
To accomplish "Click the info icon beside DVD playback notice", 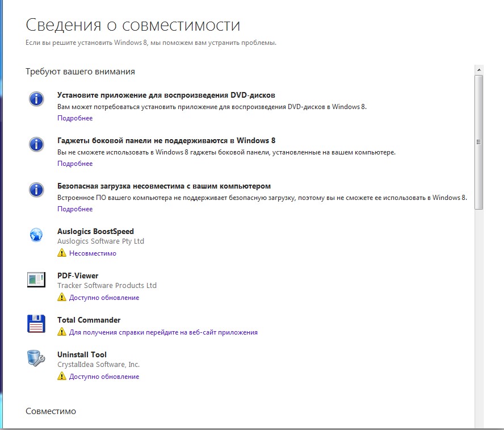I will point(36,99).
